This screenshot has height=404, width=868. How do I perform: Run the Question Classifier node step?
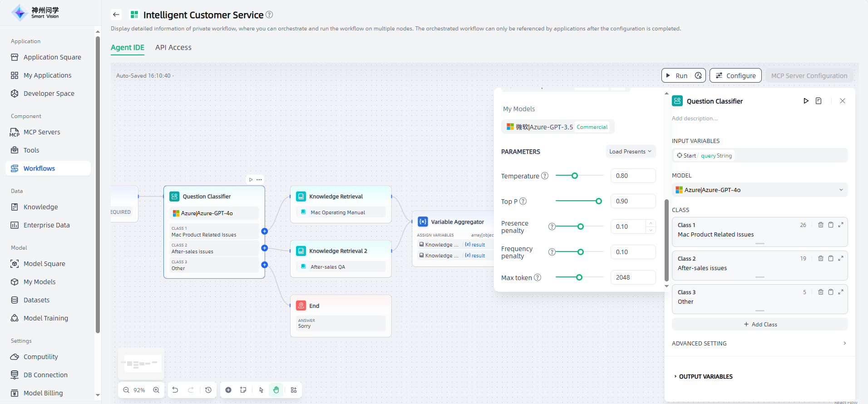click(x=806, y=101)
